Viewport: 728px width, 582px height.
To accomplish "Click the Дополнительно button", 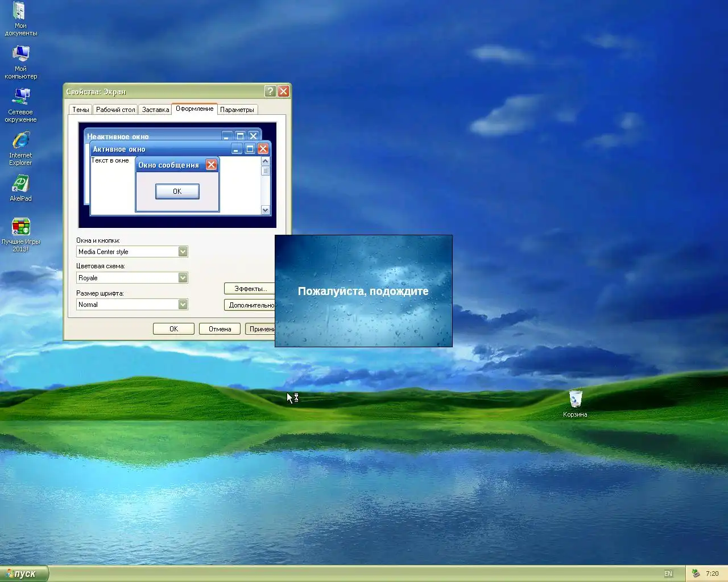I will pyautogui.click(x=250, y=305).
